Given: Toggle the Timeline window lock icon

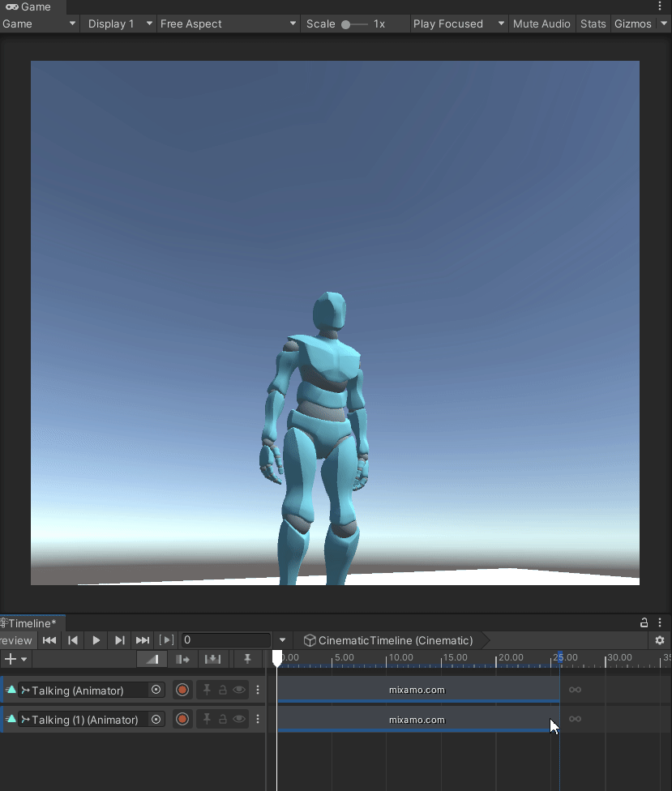Looking at the screenshot, I should point(644,622).
